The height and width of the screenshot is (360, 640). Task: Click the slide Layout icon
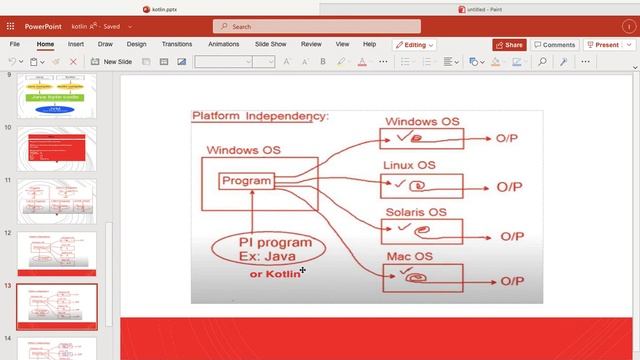[146, 62]
